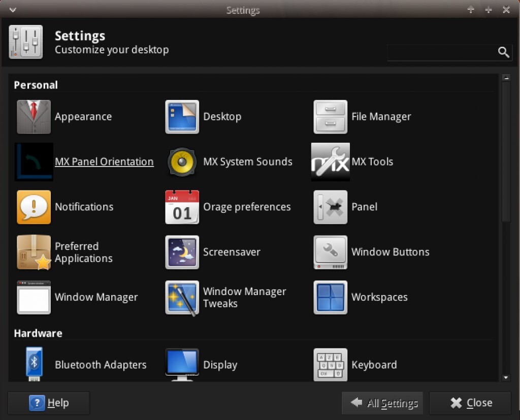Open Notifications speech bubble icon
The height and width of the screenshot is (420, 520).
[34, 207]
